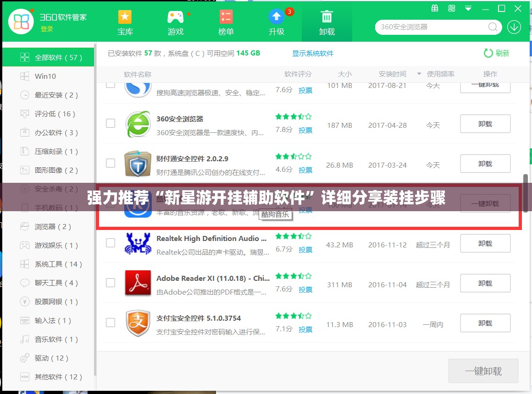Vote 投票 for 财付通安全控件
The height and width of the screenshot is (394, 532).
click(305, 170)
